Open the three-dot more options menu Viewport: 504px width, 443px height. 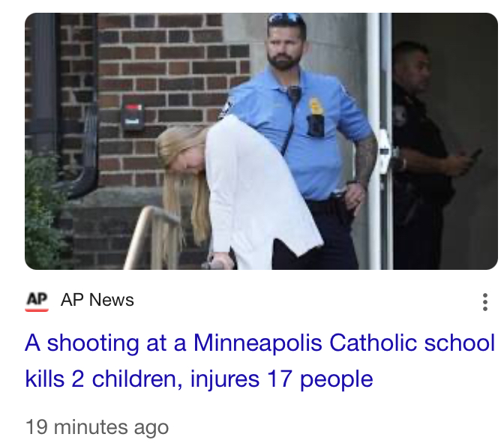coord(484,302)
